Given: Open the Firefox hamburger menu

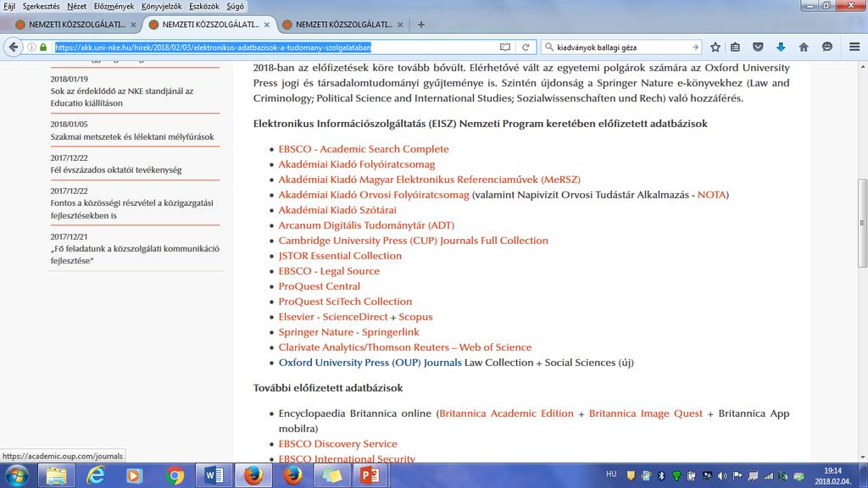Looking at the screenshot, I should tap(854, 47).
